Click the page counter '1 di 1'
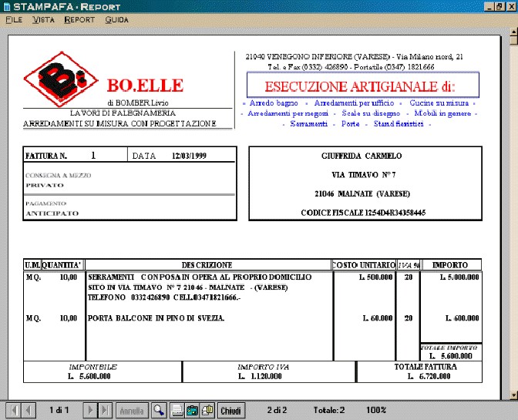This screenshot has height=420, width=518. (59, 411)
